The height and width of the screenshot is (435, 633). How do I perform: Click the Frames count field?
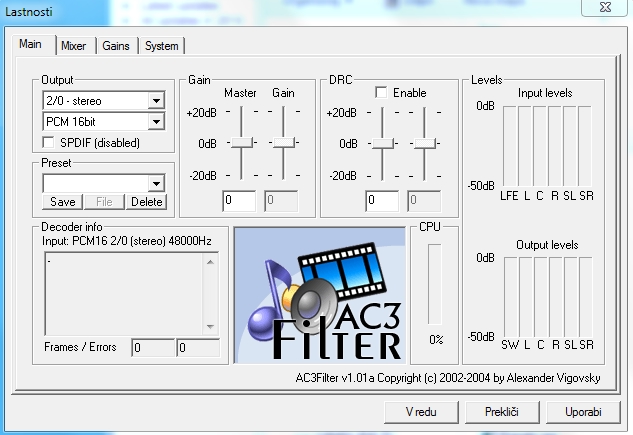(153, 348)
